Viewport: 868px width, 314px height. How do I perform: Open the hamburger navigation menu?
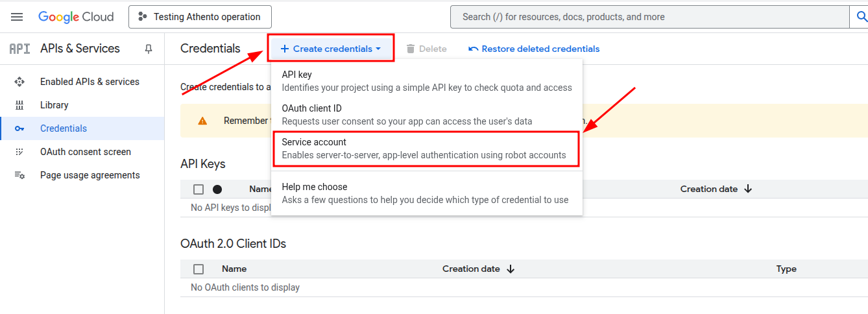click(x=17, y=17)
